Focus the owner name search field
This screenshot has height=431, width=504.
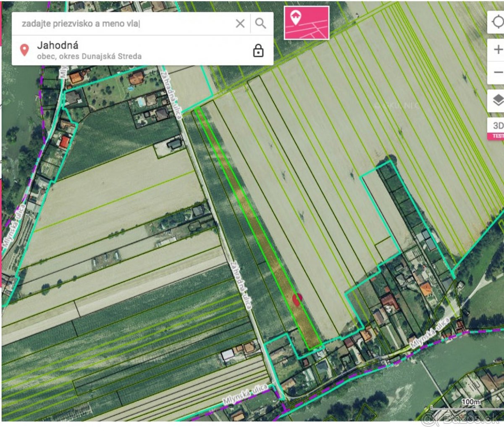pos(126,24)
